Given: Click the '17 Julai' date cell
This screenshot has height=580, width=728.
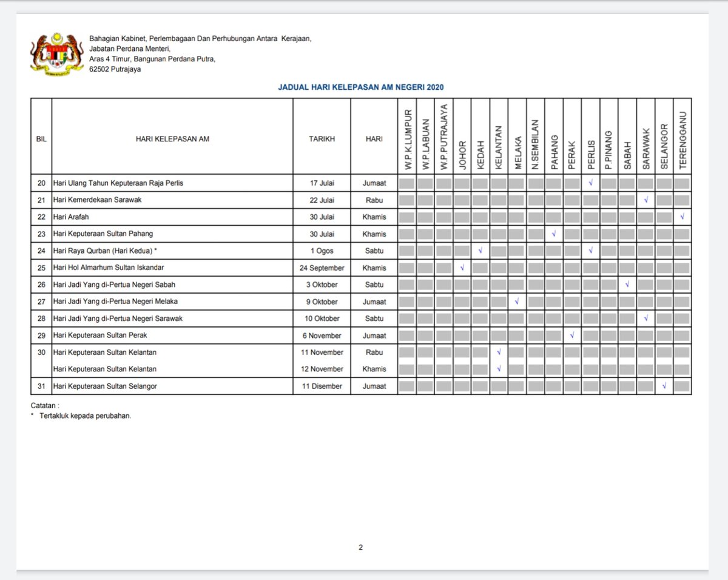Looking at the screenshot, I should point(322,183).
